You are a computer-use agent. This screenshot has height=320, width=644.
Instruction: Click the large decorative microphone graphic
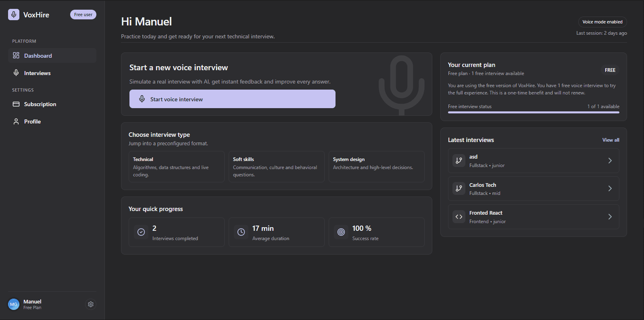point(402,85)
